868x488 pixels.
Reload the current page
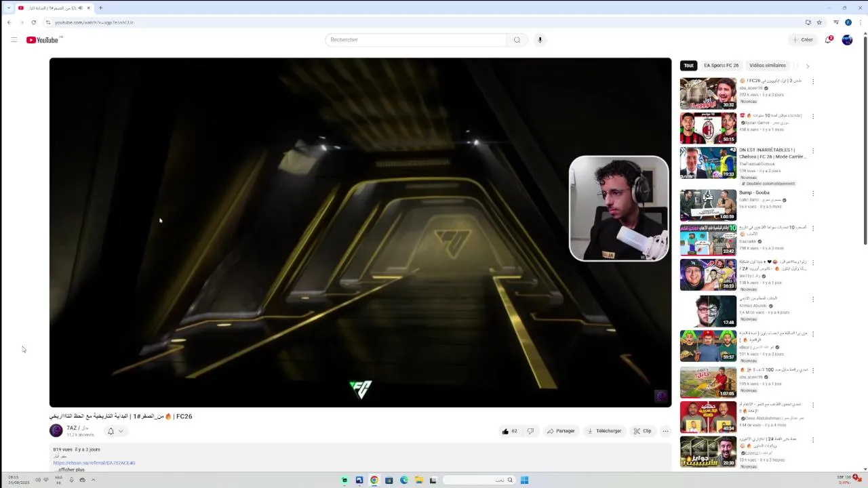point(33,22)
